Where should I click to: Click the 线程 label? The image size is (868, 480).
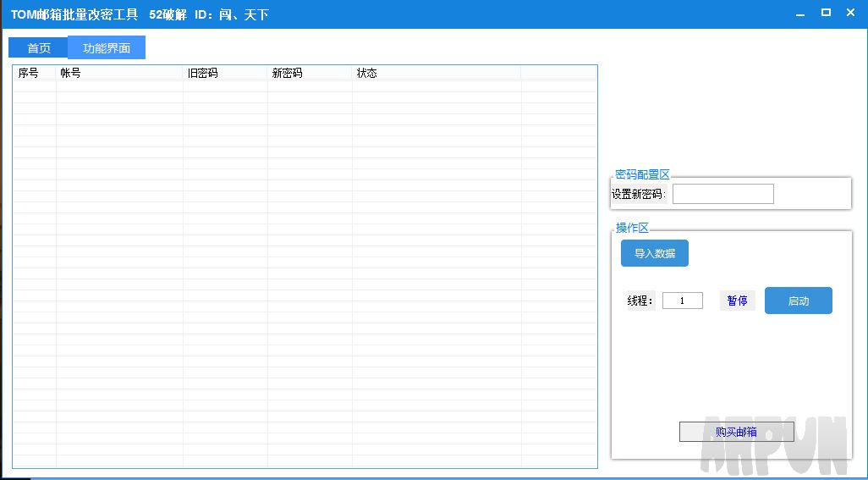click(x=640, y=301)
